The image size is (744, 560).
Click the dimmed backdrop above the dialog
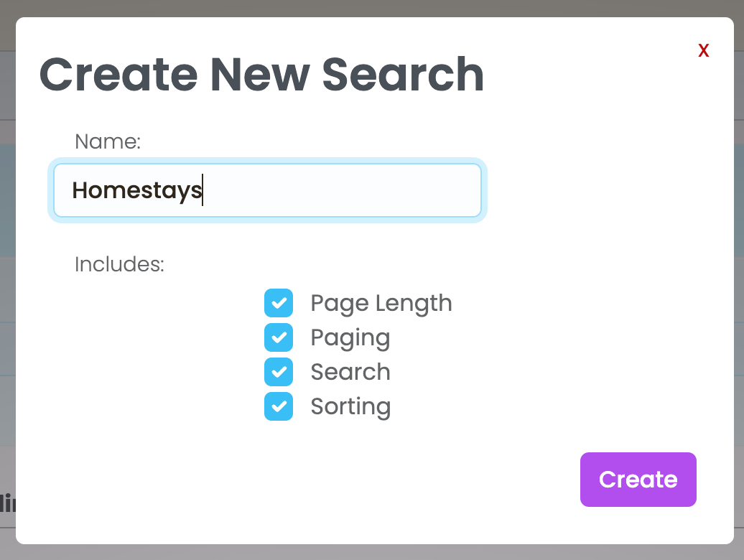tap(372, 8)
